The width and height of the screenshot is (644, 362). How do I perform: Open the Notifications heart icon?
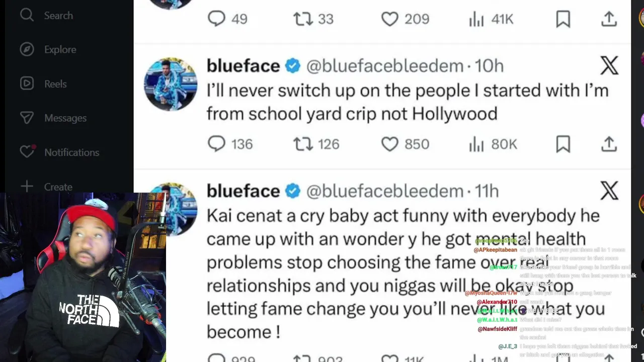(27, 152)
